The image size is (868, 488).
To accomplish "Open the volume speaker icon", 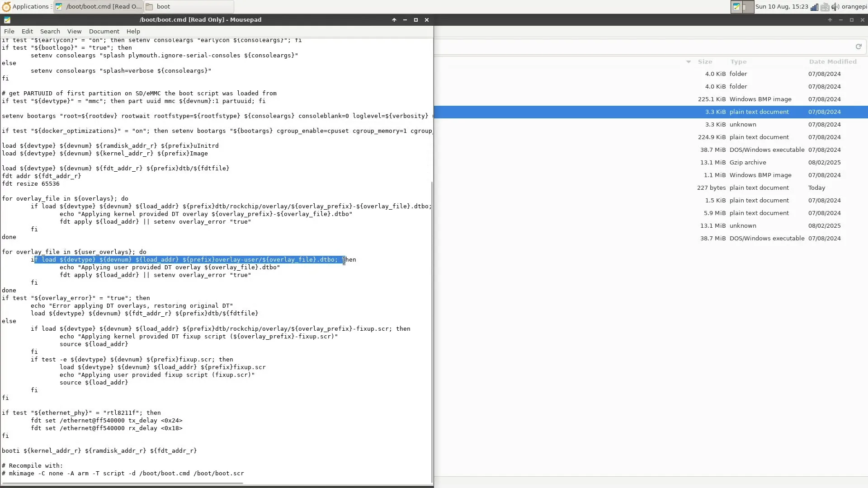I will coord(835,7).
